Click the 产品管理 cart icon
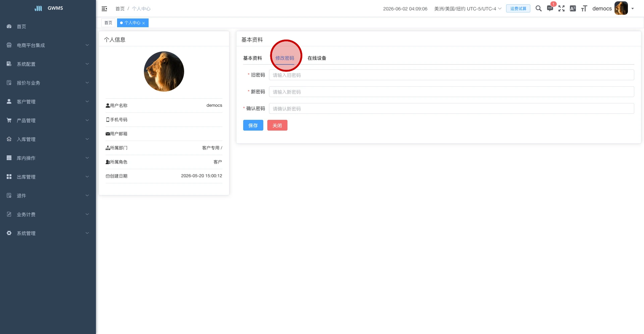This screenshot has width=644, height=334. point(9,120)
